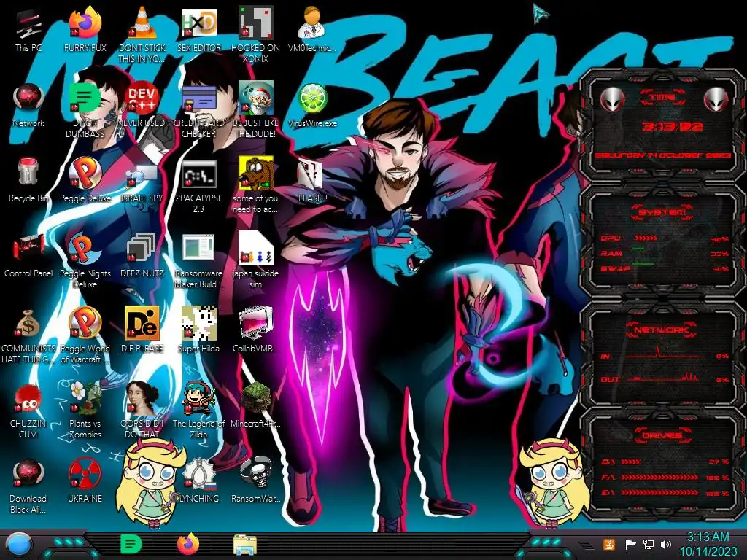
Task: Select the dog icon 'some of you need'
Action: coord(255,185)
